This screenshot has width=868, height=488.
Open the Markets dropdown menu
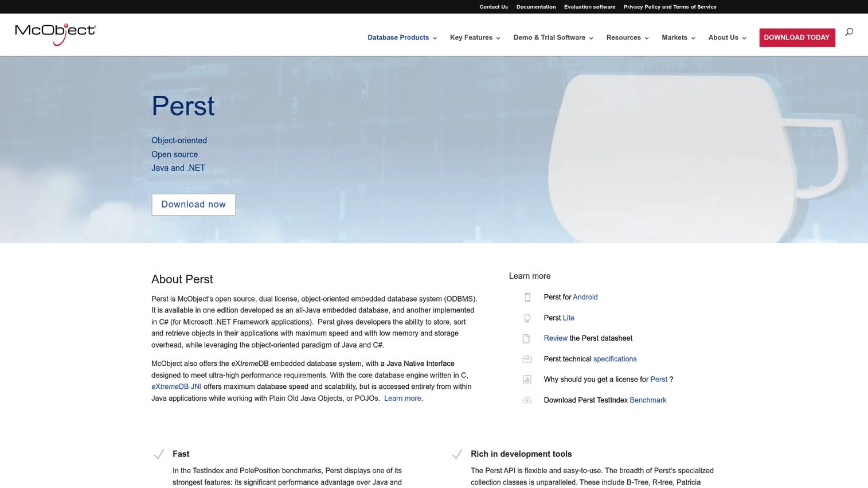pyautogui.click(x=678, y=38)
